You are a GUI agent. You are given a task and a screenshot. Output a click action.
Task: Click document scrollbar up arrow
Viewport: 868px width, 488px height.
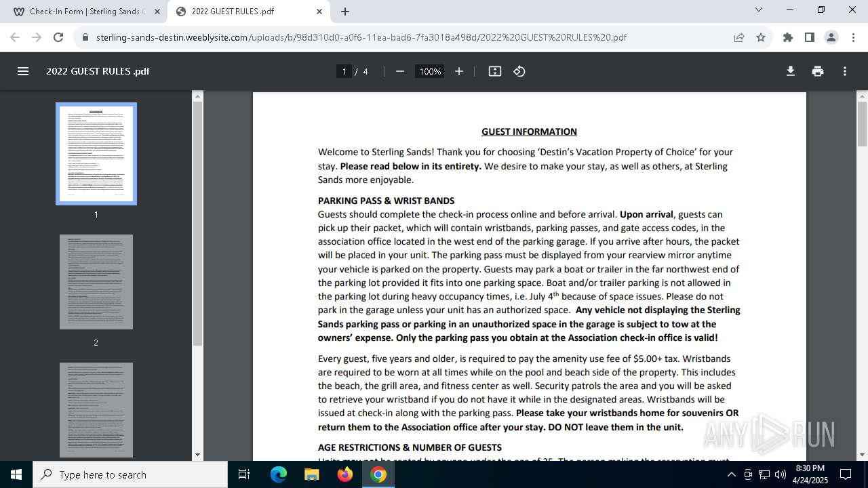click(x=863, y=96)
